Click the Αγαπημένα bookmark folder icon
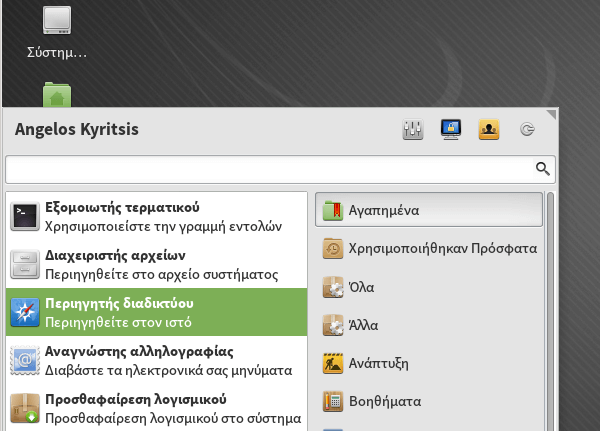Image resolution: width=600 pixels, height=431 pixels. coord(333,211)
